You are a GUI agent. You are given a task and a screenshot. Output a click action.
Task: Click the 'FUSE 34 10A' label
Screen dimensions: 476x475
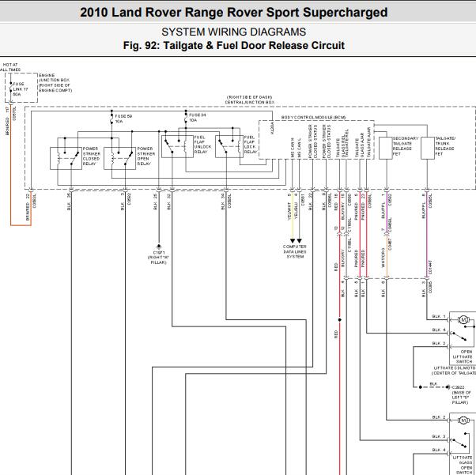[198, 118]
